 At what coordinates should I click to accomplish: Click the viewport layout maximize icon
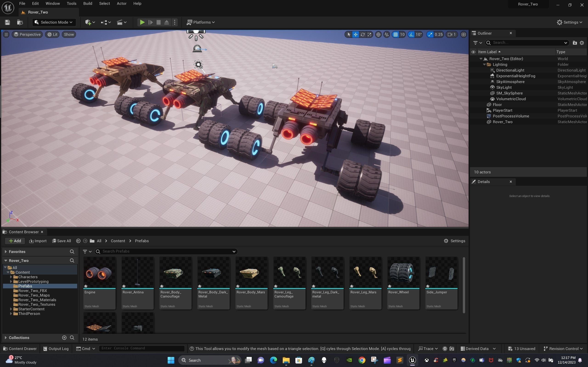[x=463, y=34]
